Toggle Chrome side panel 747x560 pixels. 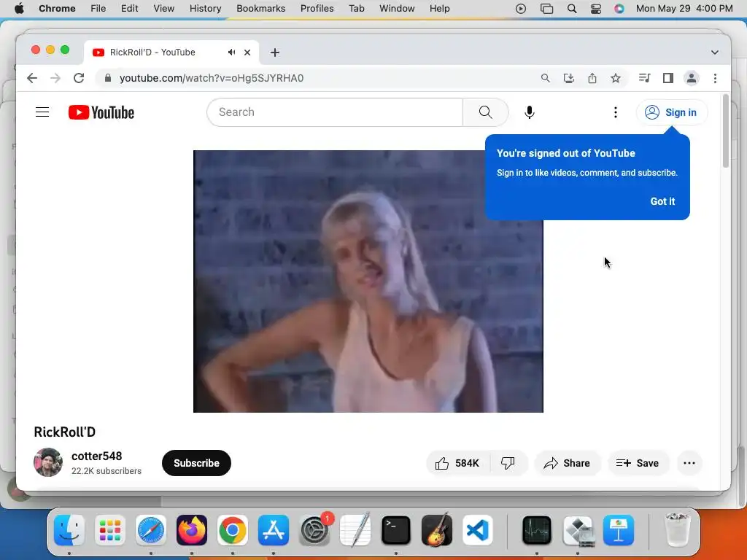[668, 78]
